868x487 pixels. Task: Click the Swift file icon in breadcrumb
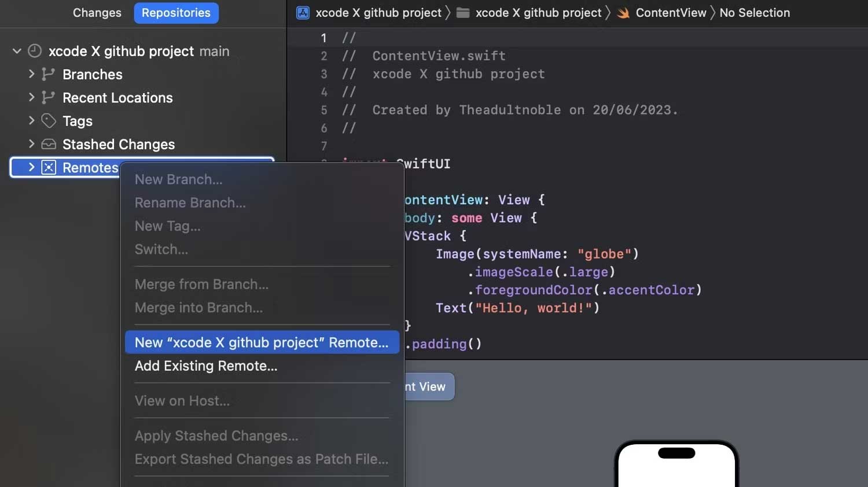coord(623,13)
